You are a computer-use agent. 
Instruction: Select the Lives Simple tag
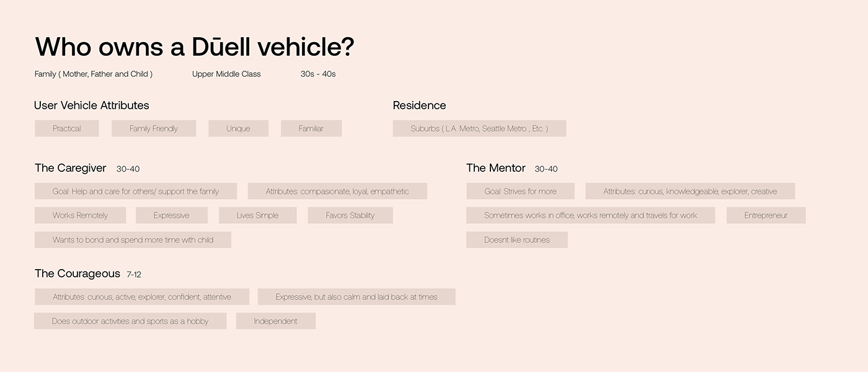[257, 215]
